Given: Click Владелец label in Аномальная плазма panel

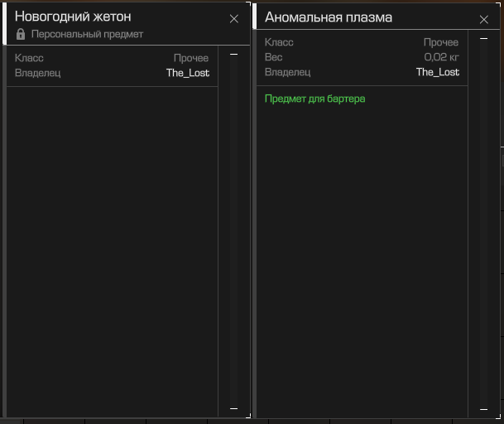Looking at the screenshot, I should [x=288, y=72].
